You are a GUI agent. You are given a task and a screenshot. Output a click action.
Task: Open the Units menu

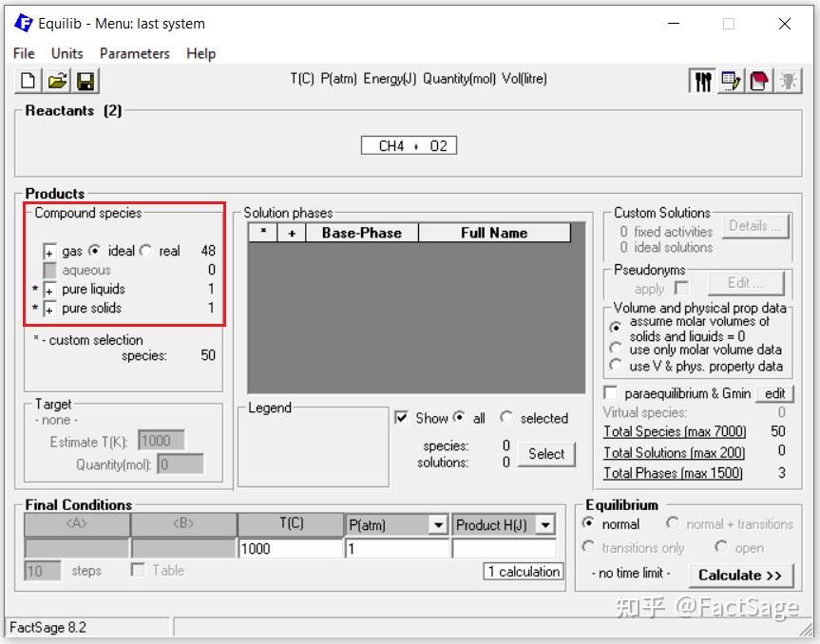click(x=67, y=53)
